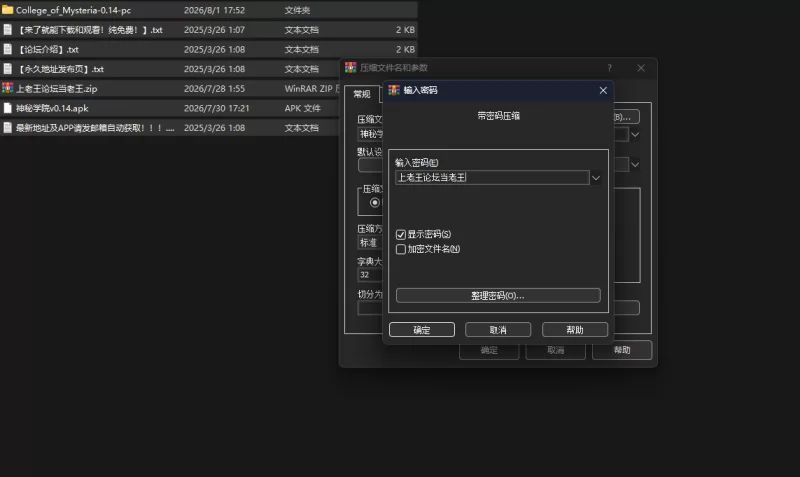Uncheck the 显示密码 checkbox
This screenshot has width=800, height=477.
[x=401, y=235]
